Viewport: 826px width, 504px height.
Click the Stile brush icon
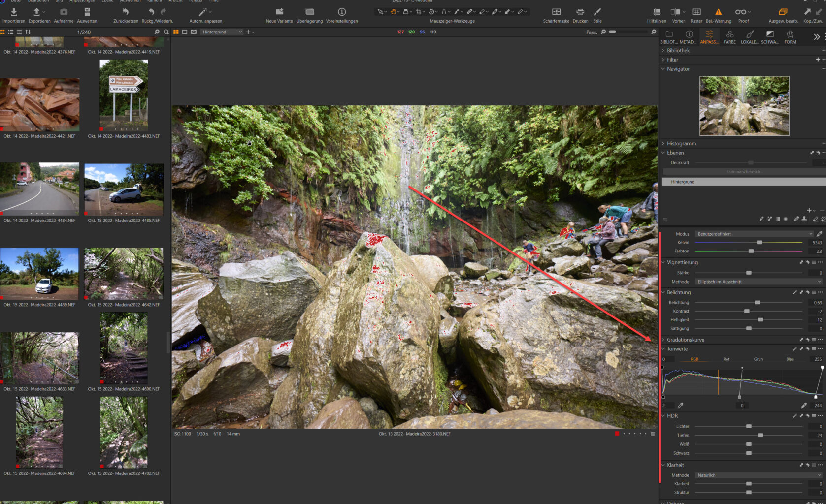point(597,12)
